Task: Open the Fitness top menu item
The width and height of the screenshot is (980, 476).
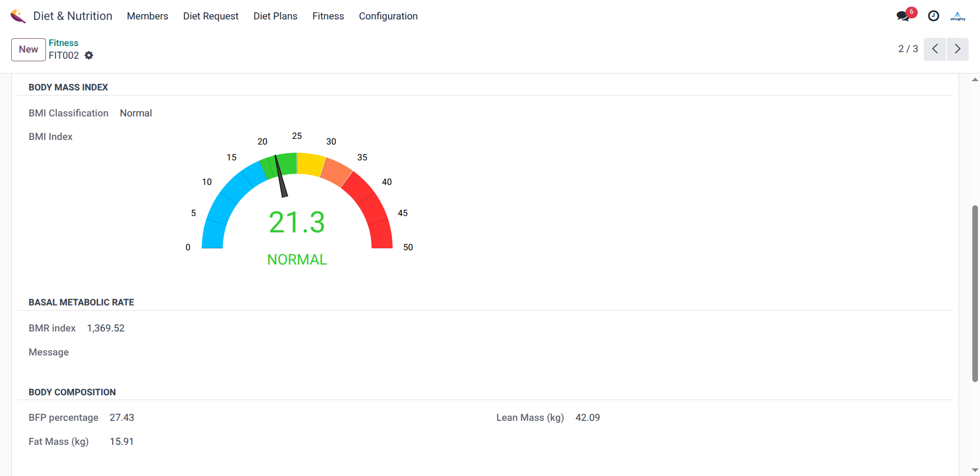Action: point(328,16)
